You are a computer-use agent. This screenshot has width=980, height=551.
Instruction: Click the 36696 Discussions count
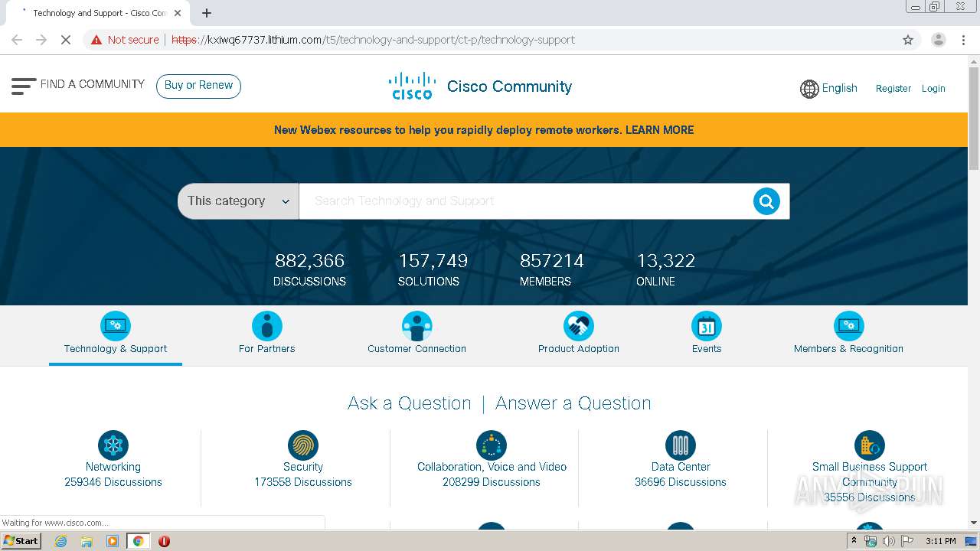tap(681, 482)
